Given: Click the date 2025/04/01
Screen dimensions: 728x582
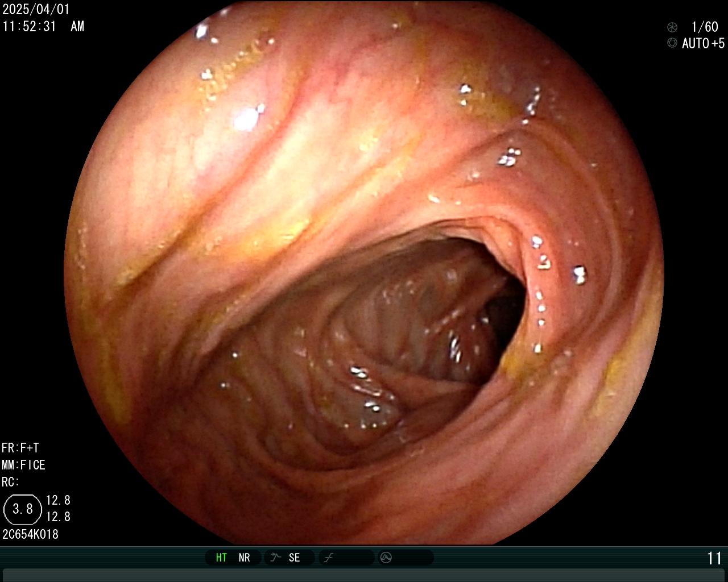Looking at the screenshot, I should [x=36, y=10].
